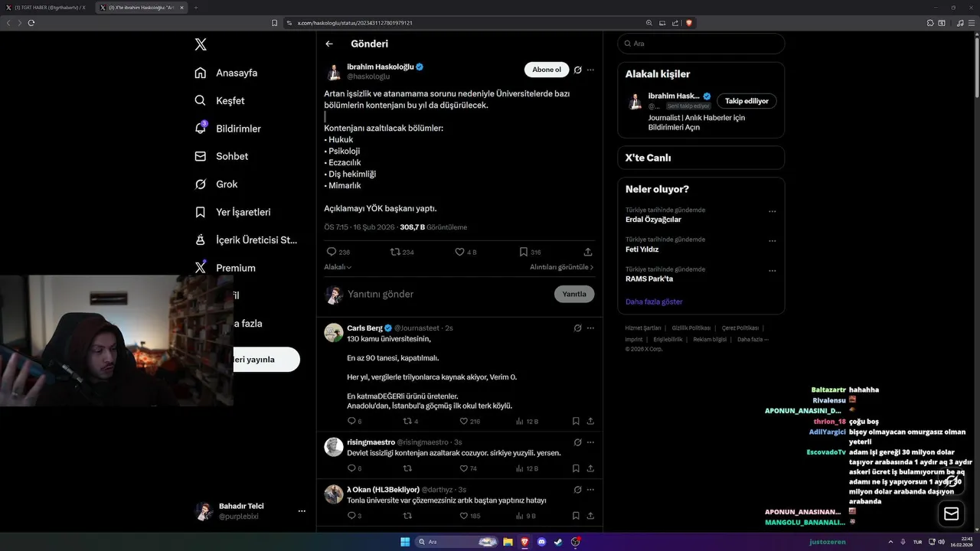This screenshot has height=551, width=980.
Task: Open Feti Yıldız trending topic
Action: tap(642, 249)
